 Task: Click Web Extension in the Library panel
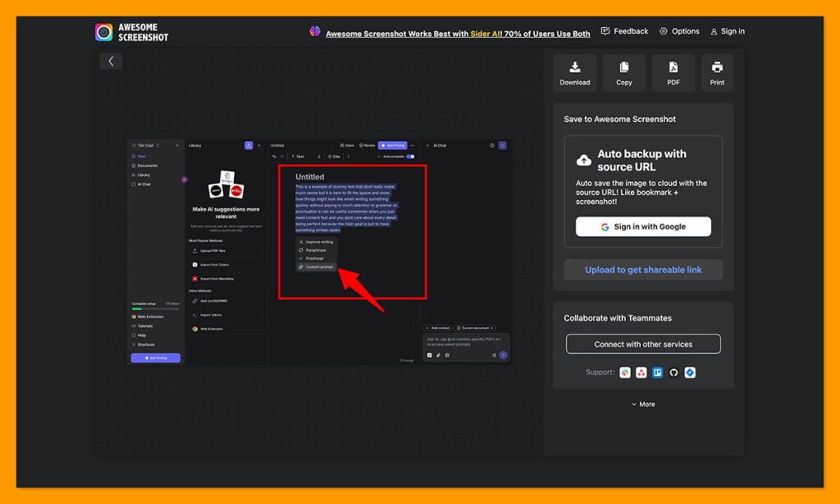(x=226, y=329)
